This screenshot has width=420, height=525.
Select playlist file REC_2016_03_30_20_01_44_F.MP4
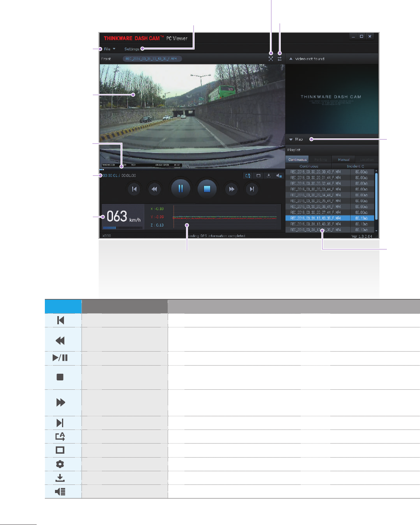[330, 178]
